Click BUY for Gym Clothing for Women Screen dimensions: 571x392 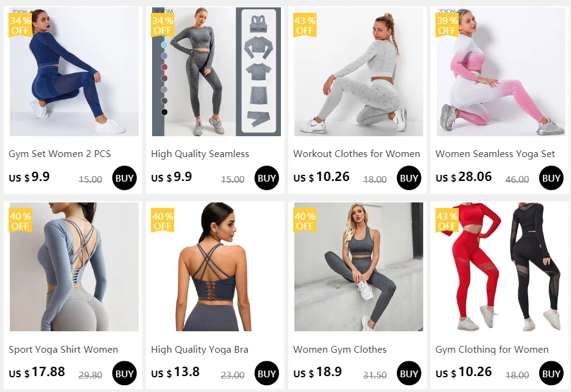click(551, 374)
